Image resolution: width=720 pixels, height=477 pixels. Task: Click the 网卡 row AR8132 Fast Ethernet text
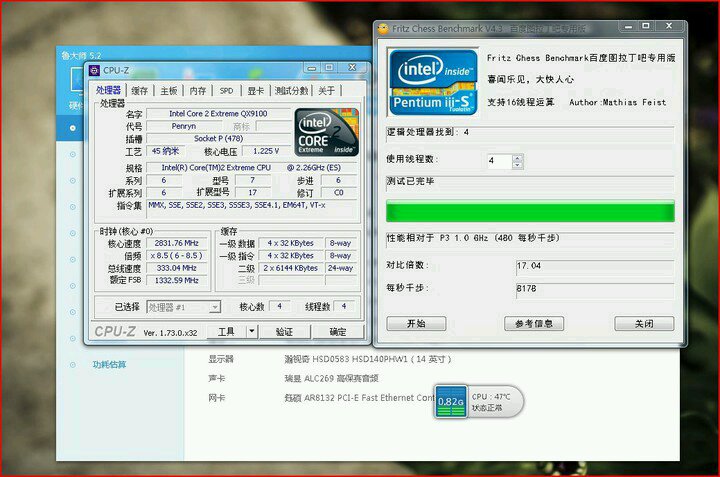[x=359, y=398]
